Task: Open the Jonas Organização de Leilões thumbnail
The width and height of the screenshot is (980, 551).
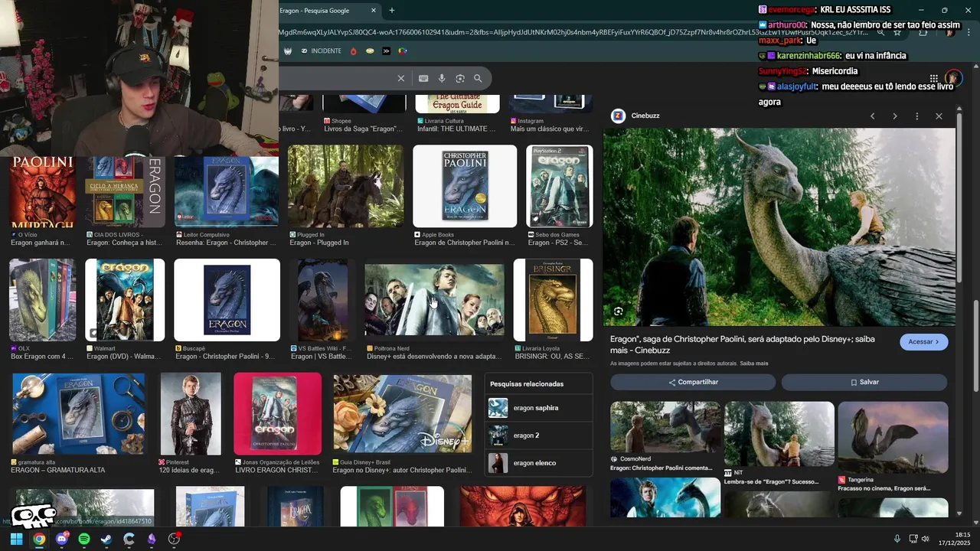Action: coord(277,414)
